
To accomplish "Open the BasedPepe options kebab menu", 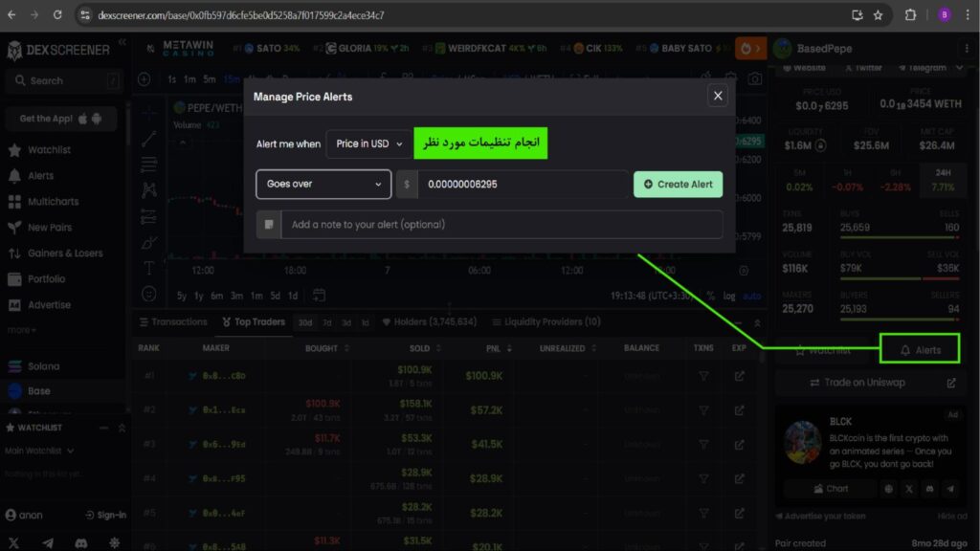I will click(967, 48).
